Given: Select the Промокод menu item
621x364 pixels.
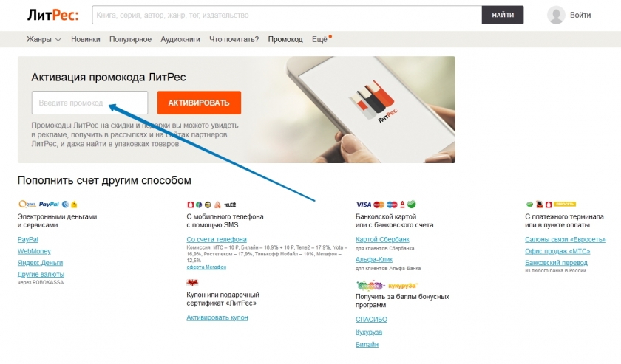Looking at the screenshot, I should (x=285, y=39).
